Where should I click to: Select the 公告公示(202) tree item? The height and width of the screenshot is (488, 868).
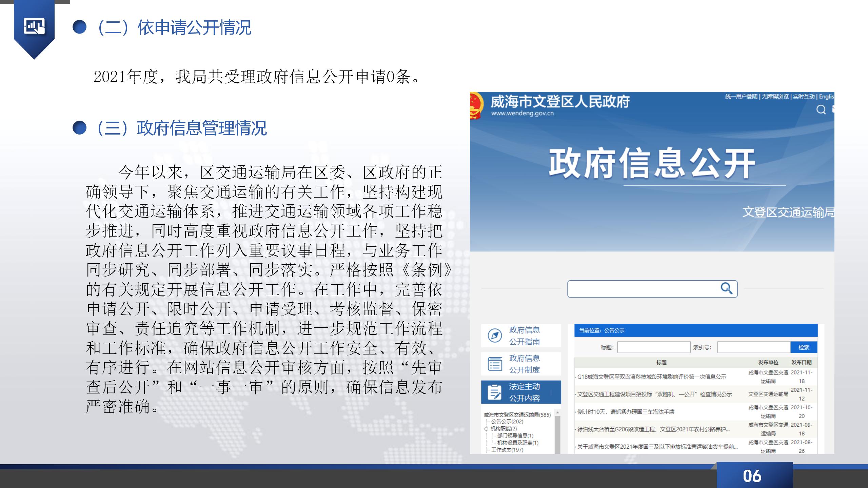[507, 422]
